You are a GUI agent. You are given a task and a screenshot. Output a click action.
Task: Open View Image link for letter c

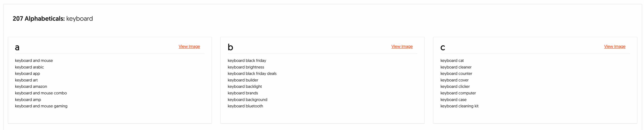[615, 46]
